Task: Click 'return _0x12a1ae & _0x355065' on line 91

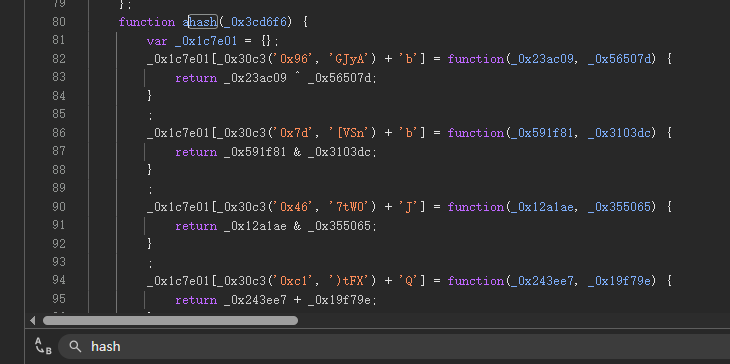Action: pos(275,226)
